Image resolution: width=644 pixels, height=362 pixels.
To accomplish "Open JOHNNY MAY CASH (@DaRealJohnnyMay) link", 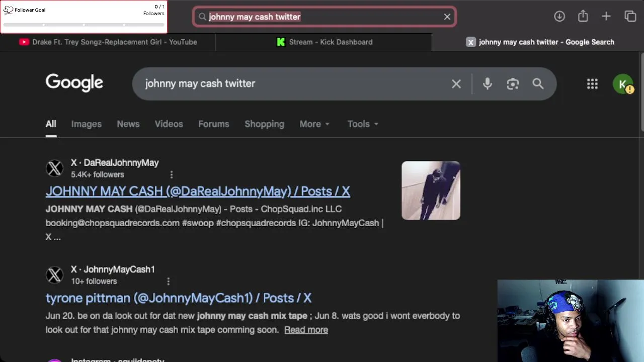I will tap(198, 191).
